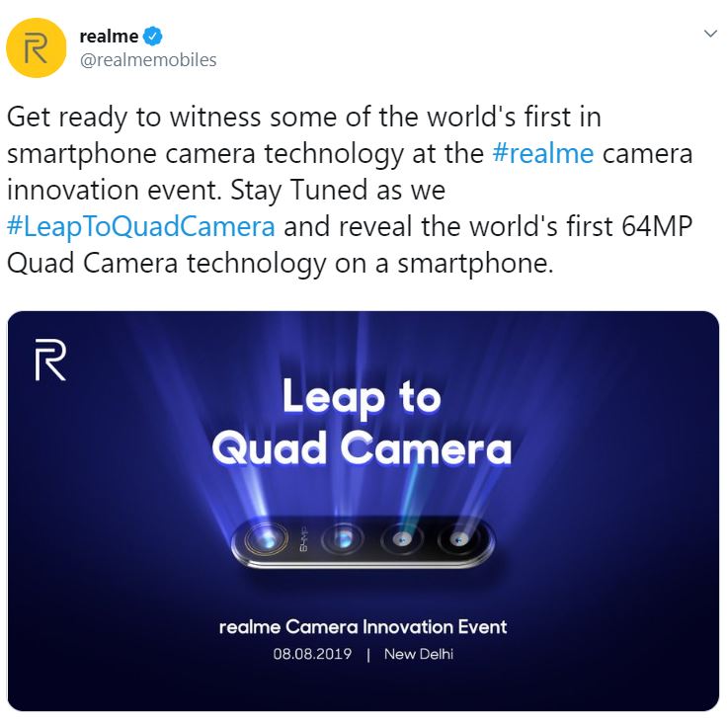728x725 pixels.
Task: Click the third camera lens in the module
Action: pos(402,540)
